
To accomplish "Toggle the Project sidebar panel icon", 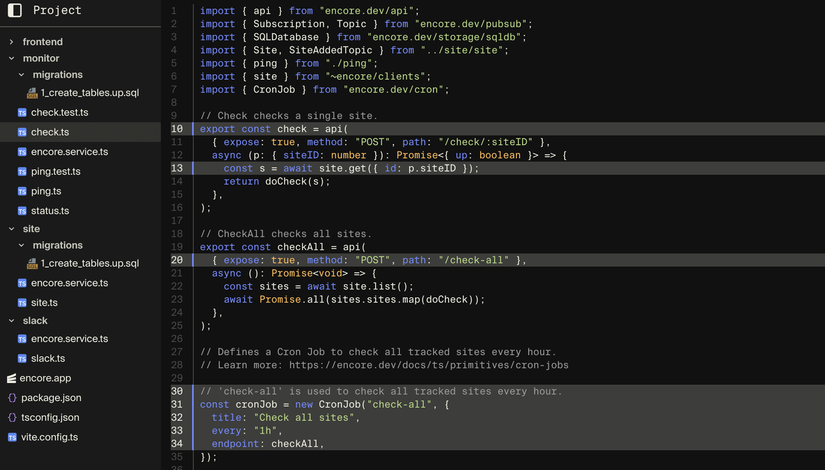I will (x=15, y=10).
